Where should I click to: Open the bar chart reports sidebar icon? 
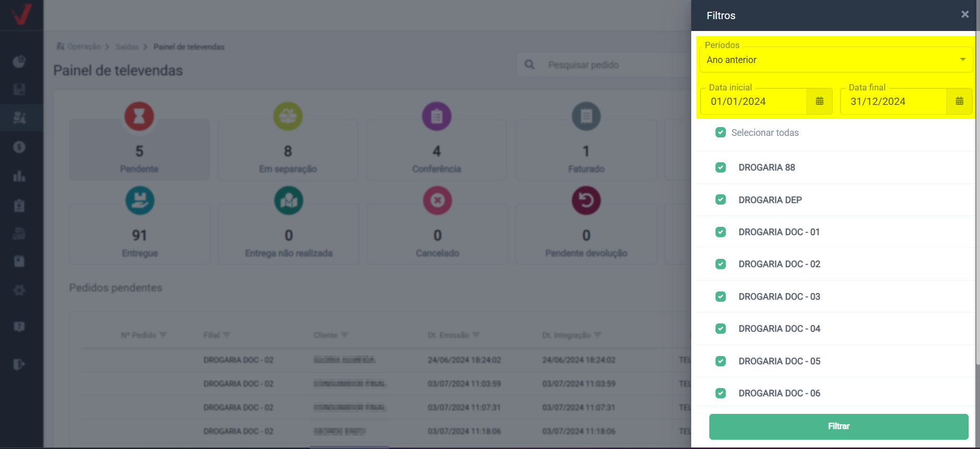click(x=19, y=176)
